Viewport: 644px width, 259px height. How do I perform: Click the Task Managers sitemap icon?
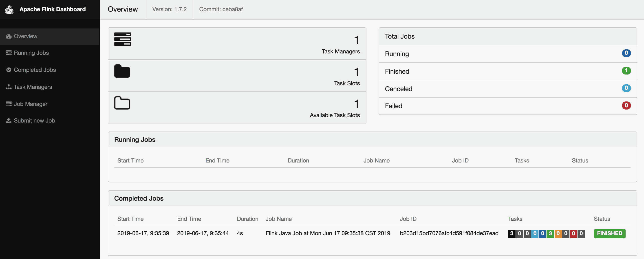9,87
